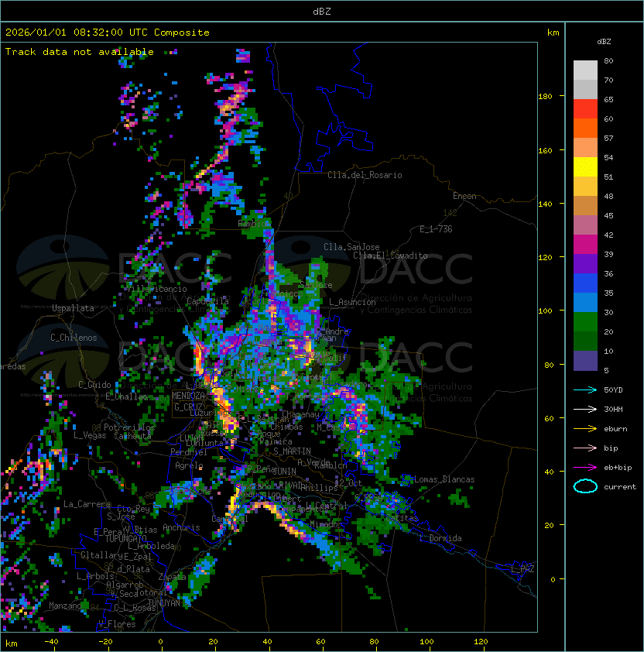Click the pink bip arrow in legend
The height and width of the screenshot is (652, 644).
(x=585, y=448)
